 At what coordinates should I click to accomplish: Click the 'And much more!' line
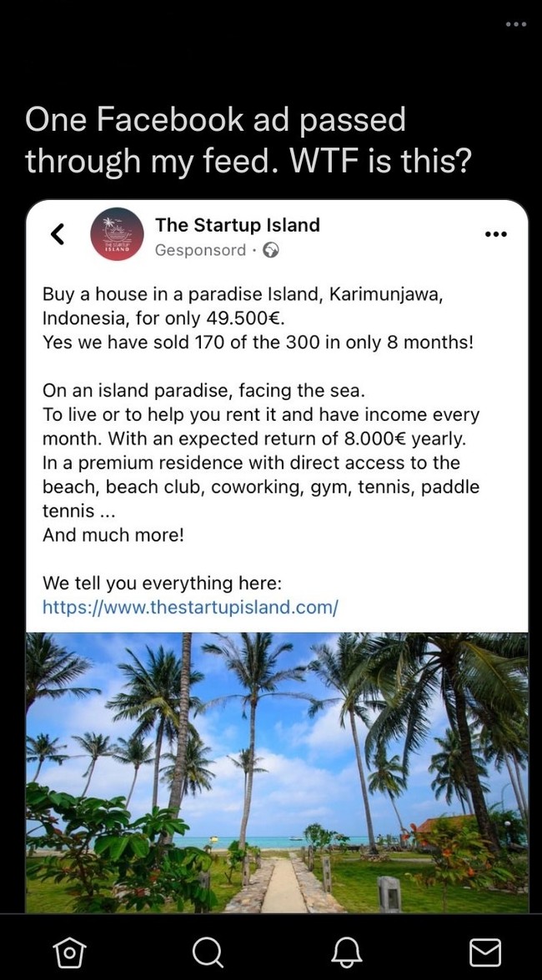(x=113, y=535)
